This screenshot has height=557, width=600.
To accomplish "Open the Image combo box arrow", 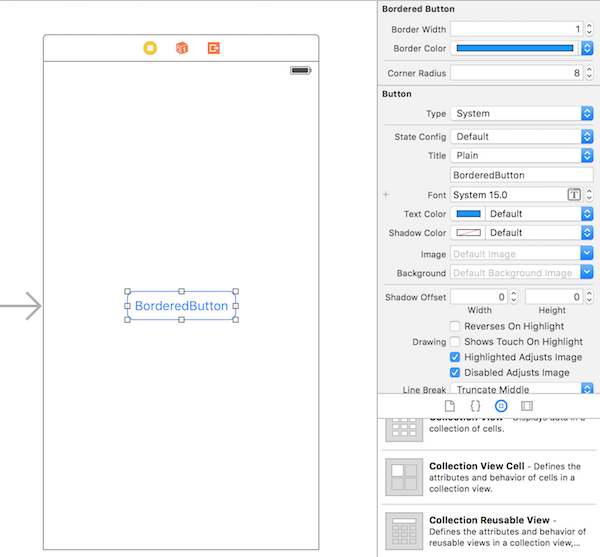I will pos(587,253).
